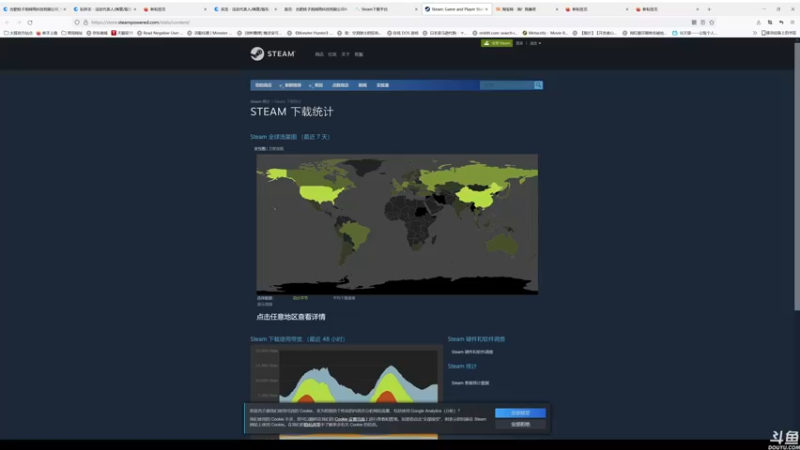
Task: Click the 登录 login link in the header
Action: (x=519, y=43)
